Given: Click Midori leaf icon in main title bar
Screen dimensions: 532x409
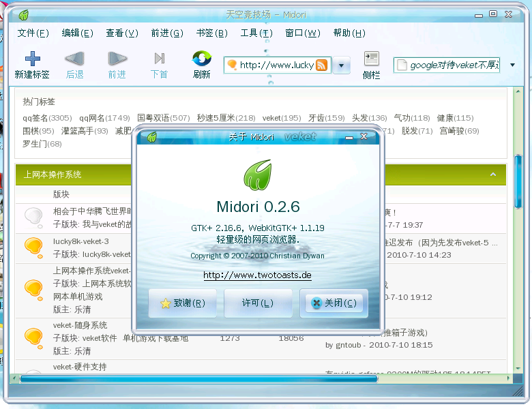Looking at the screenshot, I should coord(23,15).
